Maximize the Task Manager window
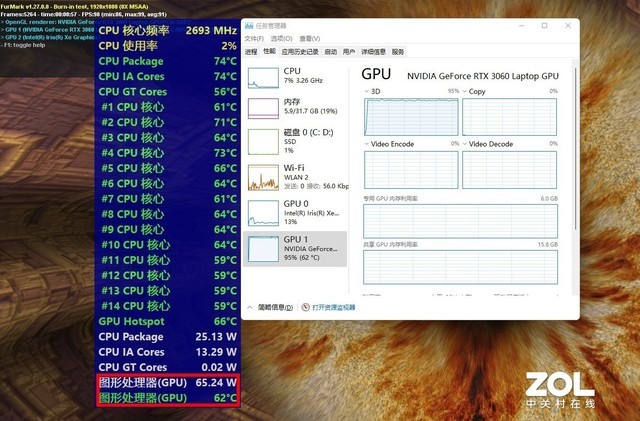Screen dimensions: 640x421 (544, 26)
